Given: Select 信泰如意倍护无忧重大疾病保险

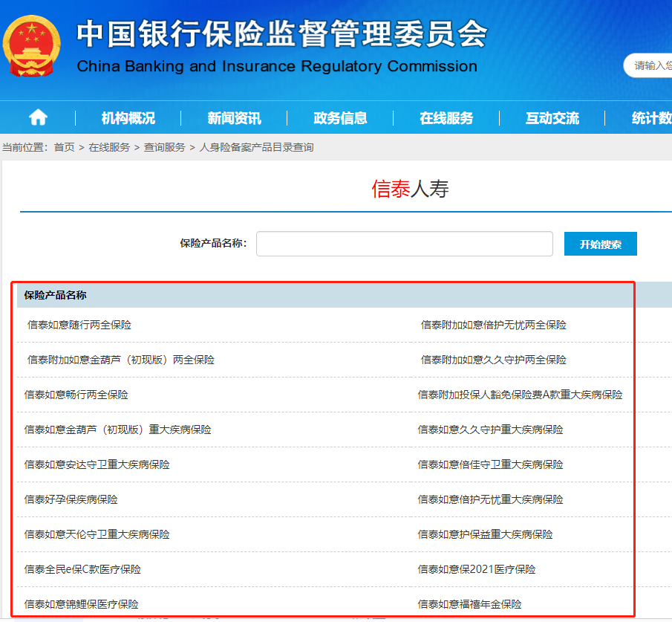Looking at the screenshot, I should pos(491,499).
